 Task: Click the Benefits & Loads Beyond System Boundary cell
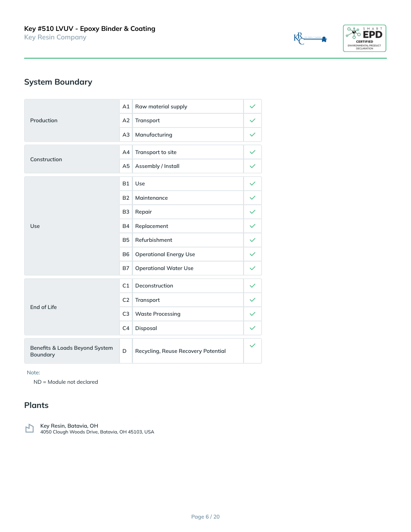[x=72, y=351]
